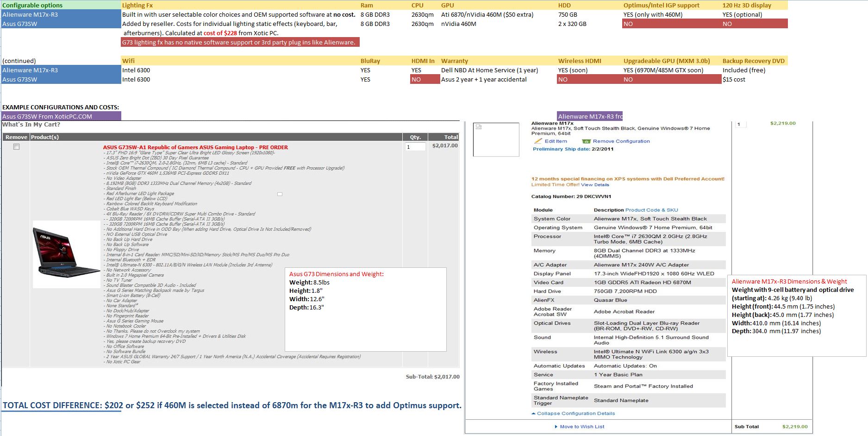Select the '(continued)' label cell
Image resolution: width=868 pixels, height=436 pixels.
61,61
